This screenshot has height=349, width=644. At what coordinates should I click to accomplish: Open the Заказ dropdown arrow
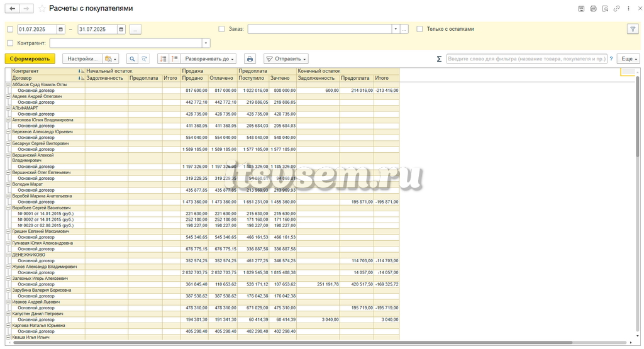click(x=396, y=29)
